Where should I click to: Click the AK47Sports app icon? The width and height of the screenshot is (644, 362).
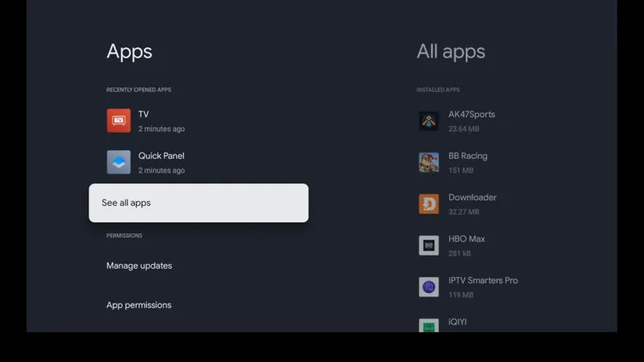tap(428, 121)
